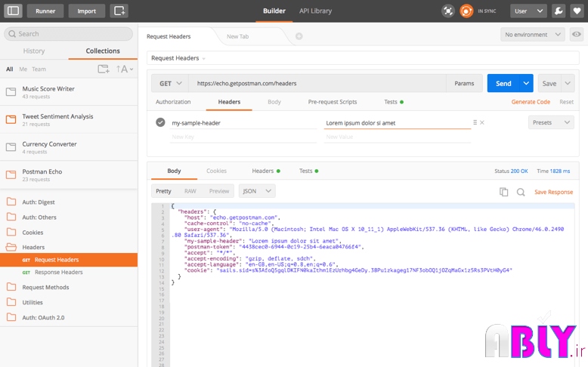The height and width of the screenshot is (367, 588).
Task: Open request Tests tab
Action: click(x=394, y=102)
